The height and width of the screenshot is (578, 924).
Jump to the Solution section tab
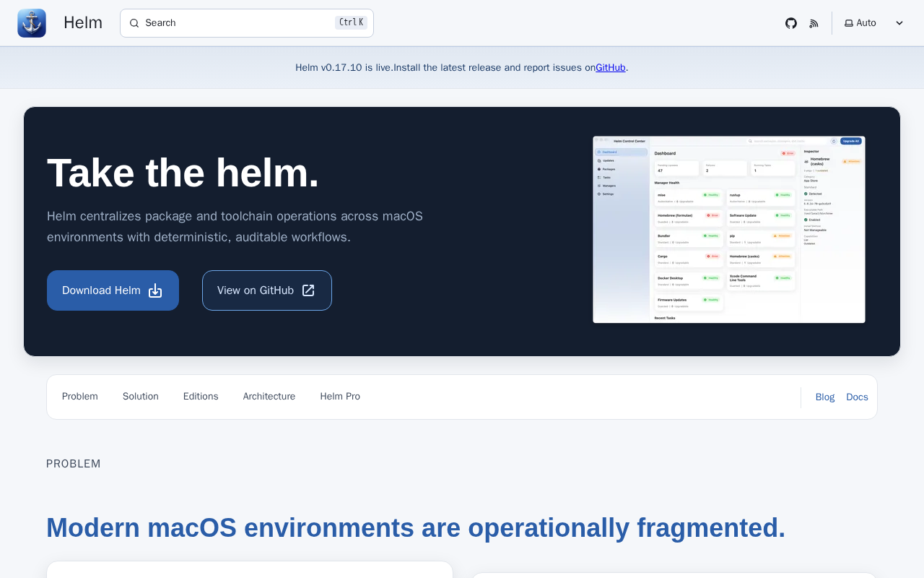coord(141,397)
